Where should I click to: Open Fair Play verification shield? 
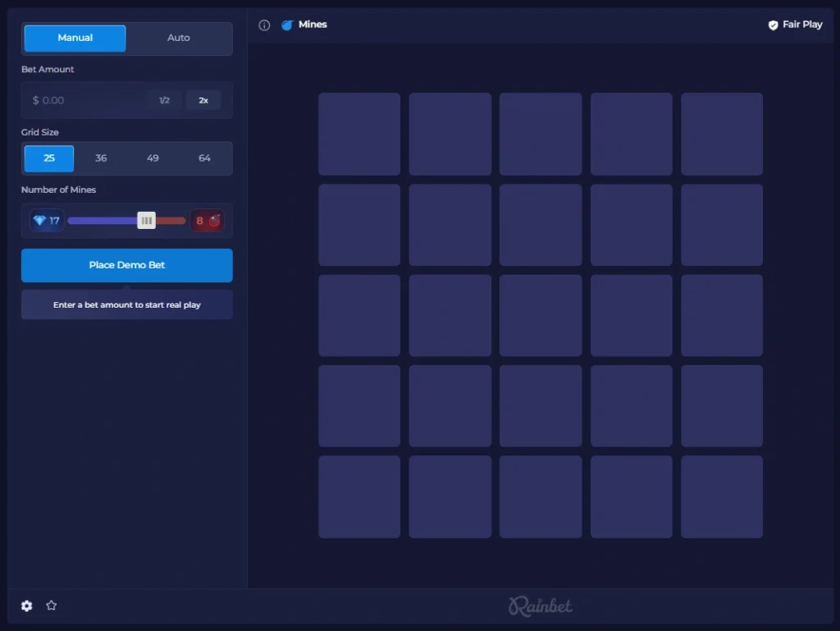[x=773, y=25]
